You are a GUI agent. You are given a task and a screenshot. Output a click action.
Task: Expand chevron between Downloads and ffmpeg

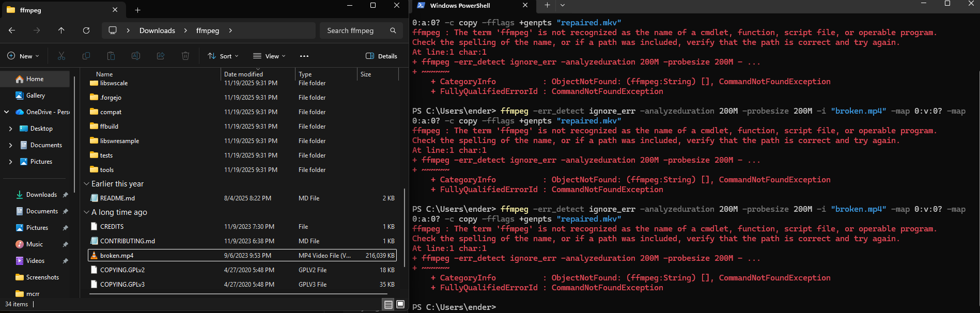[185, 30]
